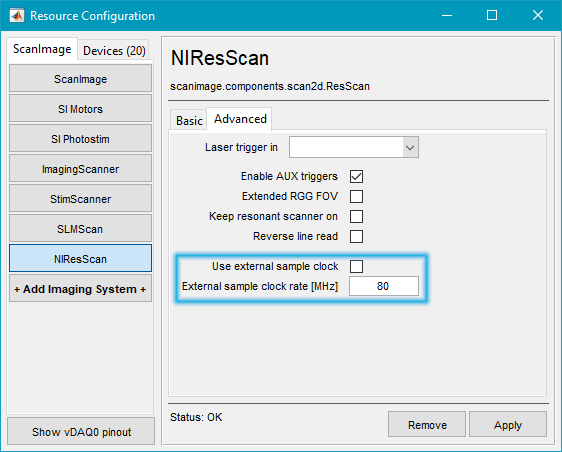Apply the NIResScan settings
The width and height of the screenshot is (562, 452).
[x=508, y=424]
